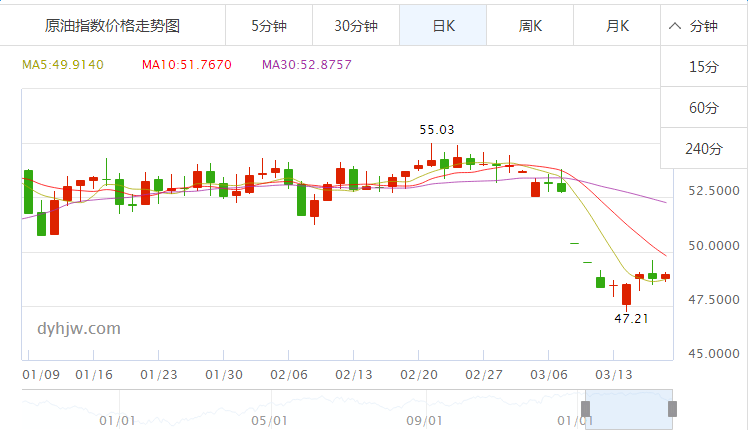Toggle the MA10 moving average legend
Viewport: 748px width, 430px height.
pos(186,65)
